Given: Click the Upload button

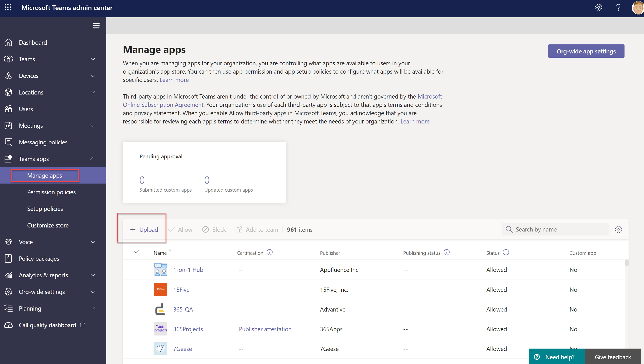Looking at the screenshot, I should 144,229.
